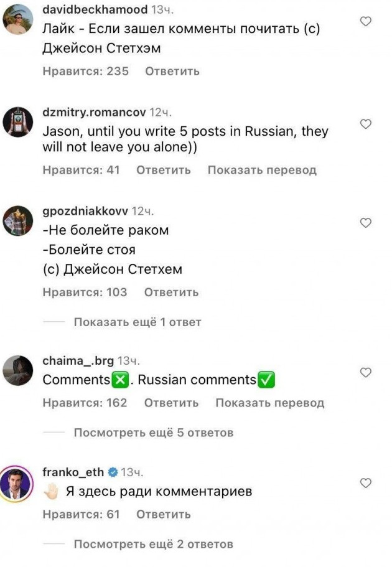
Task: Open dzmitry.romancov's avatar
Action: (18, 122)
